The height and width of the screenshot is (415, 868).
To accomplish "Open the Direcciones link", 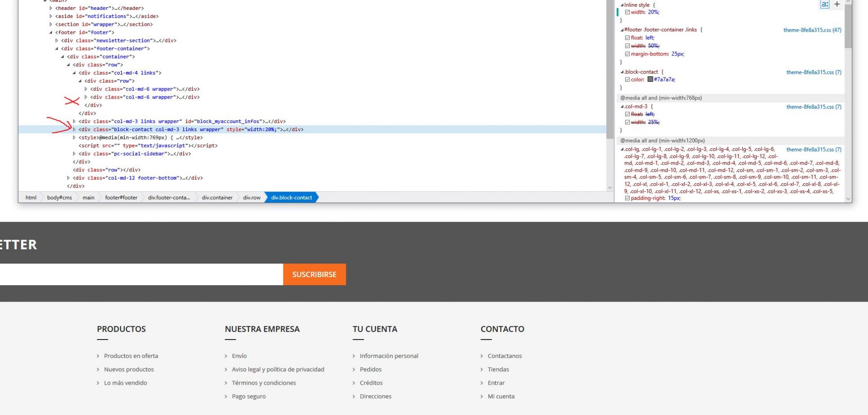I will click(x=376, y=396).
